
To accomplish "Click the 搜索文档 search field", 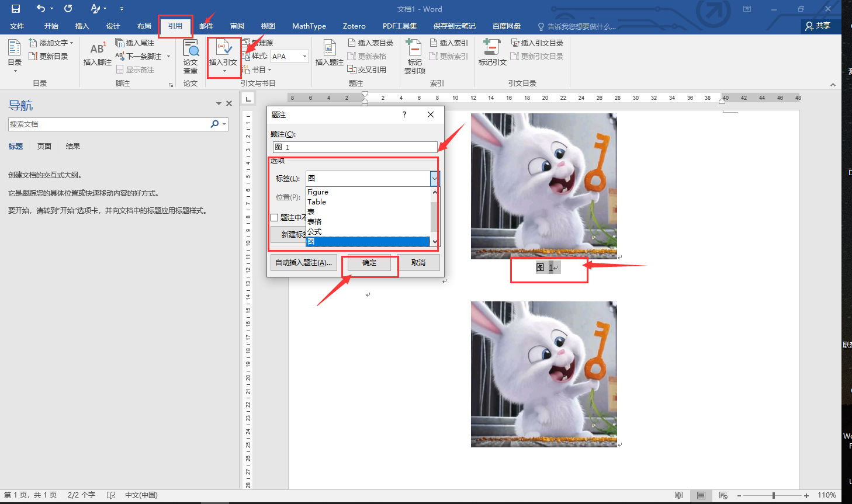I will pyautogui.click(x=109, y=124).
